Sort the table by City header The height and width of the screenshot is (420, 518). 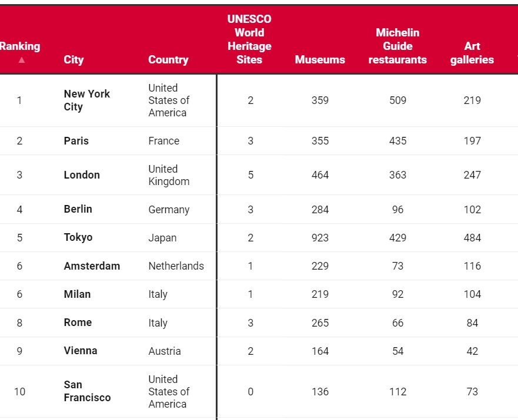click(73, 59)
